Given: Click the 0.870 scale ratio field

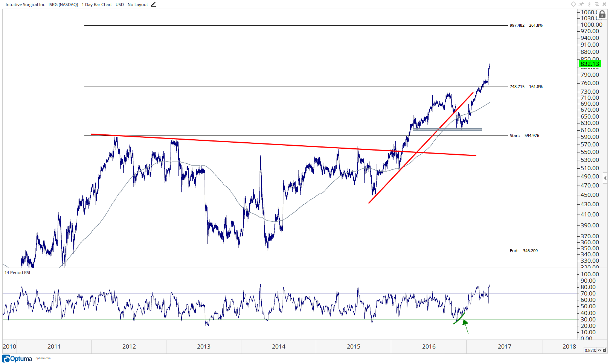Looking at the screenshot, I should pos(590,350).
